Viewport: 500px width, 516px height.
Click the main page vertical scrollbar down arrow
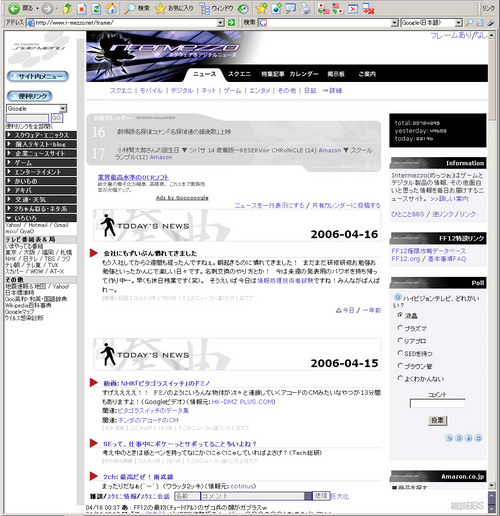pyautogui.click(x=492, y=485)
